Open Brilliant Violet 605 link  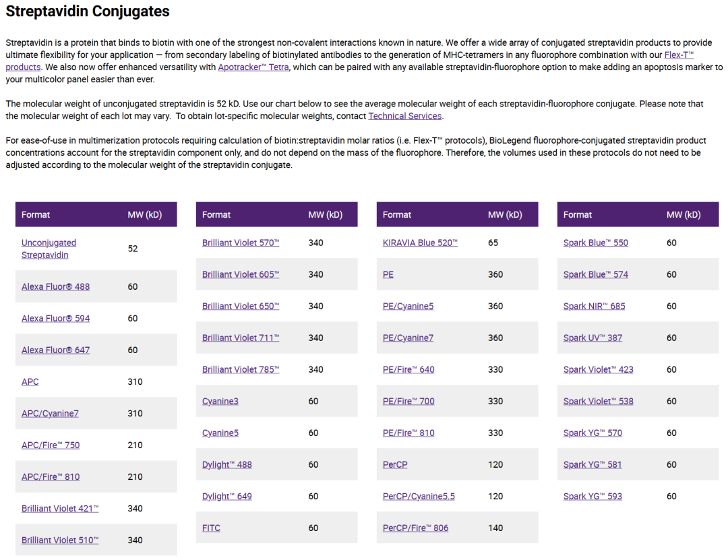(241, 274)
